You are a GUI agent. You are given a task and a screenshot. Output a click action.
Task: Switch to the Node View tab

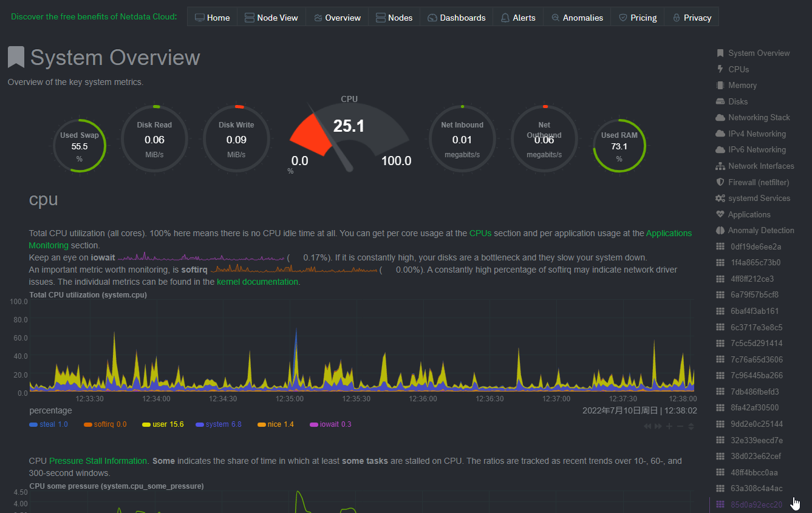point(271,18)
